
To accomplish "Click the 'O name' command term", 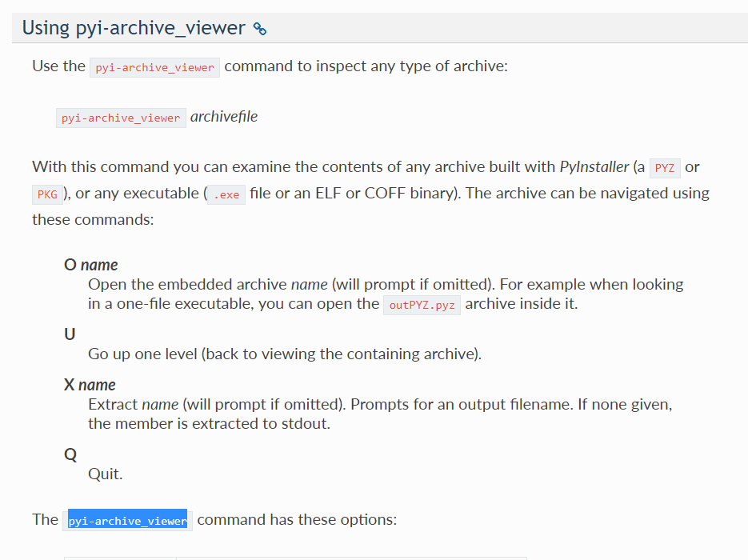I will tap(90, 265).
